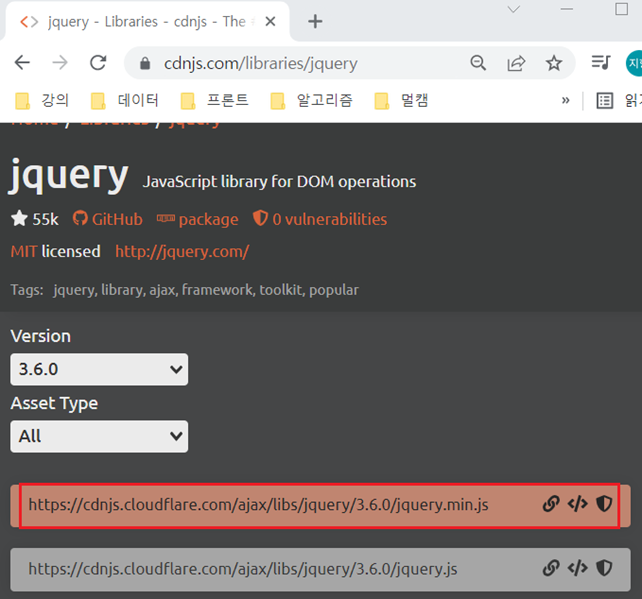Copy script tag icon for jquery.min.js
This screenshot has width=642, height=599.
click(x=578, y=504)
